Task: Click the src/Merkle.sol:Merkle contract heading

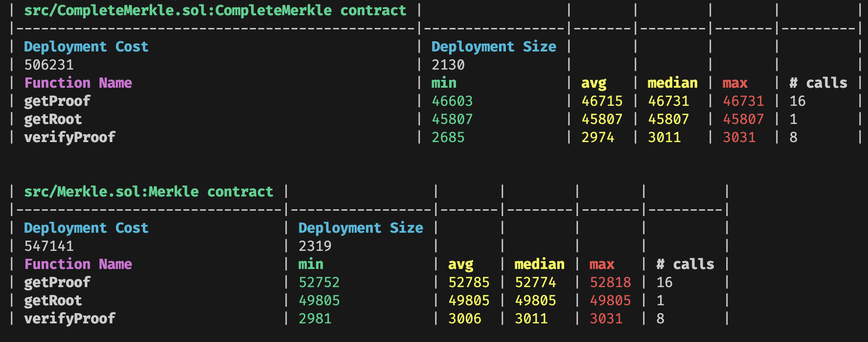Action: click(x=149, y=192)
